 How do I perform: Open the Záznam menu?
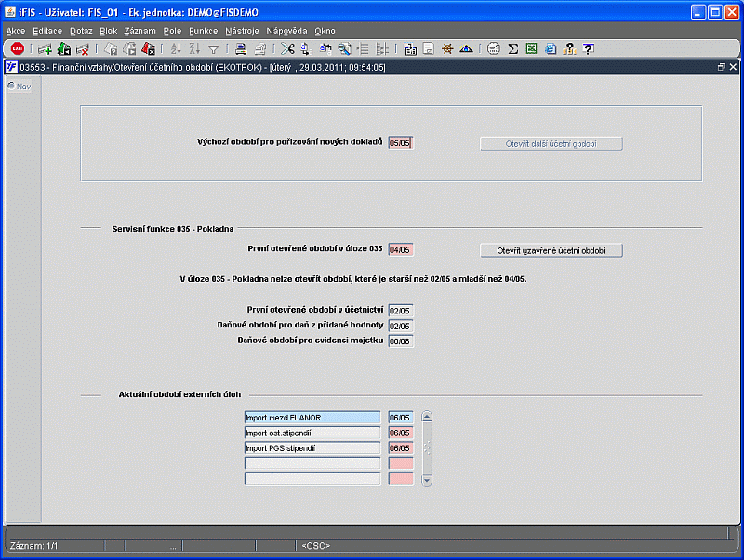140,32
